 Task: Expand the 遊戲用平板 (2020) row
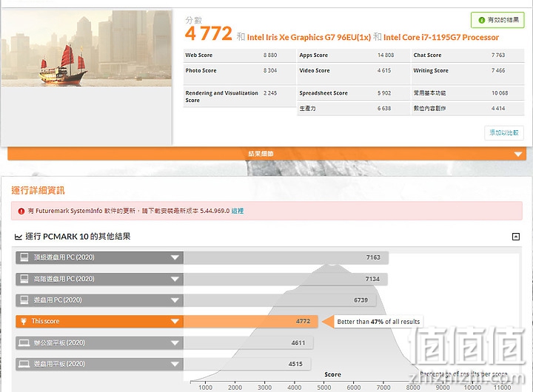[x=175, y=364]
